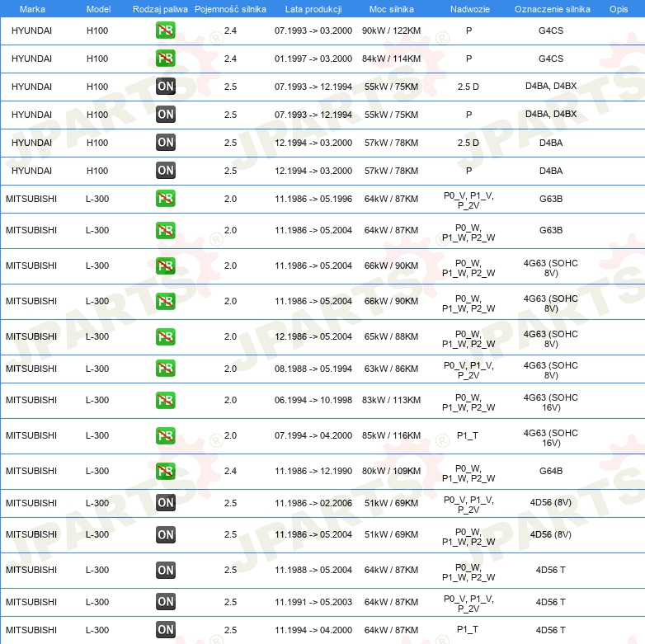Click the petrol fuel icon for Hyundai H100 90kW

point(165,31)
